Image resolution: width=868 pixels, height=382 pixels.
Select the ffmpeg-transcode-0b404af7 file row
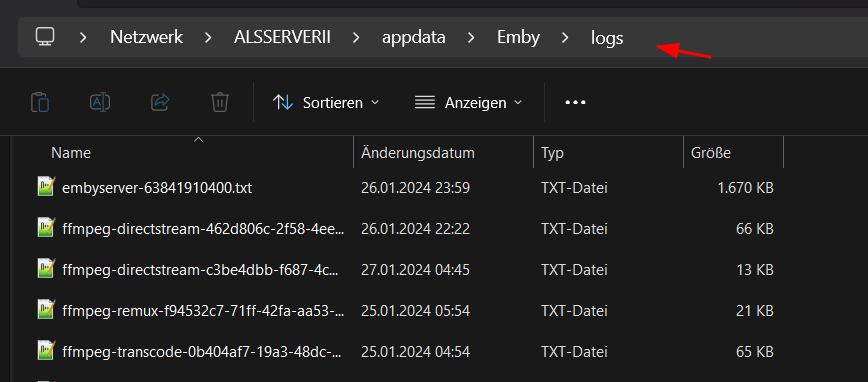[x=406, y=351]
